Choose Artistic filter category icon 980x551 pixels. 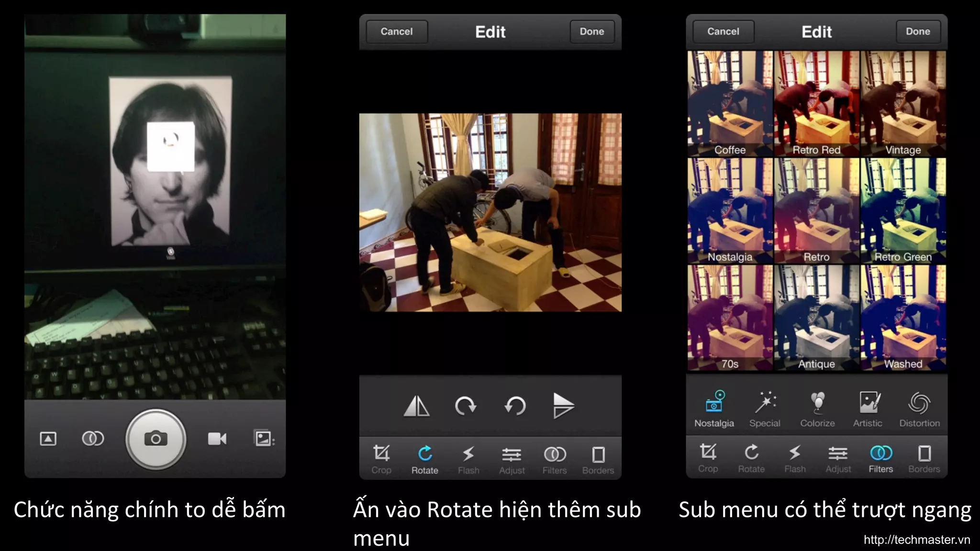[x=868, y=409]
